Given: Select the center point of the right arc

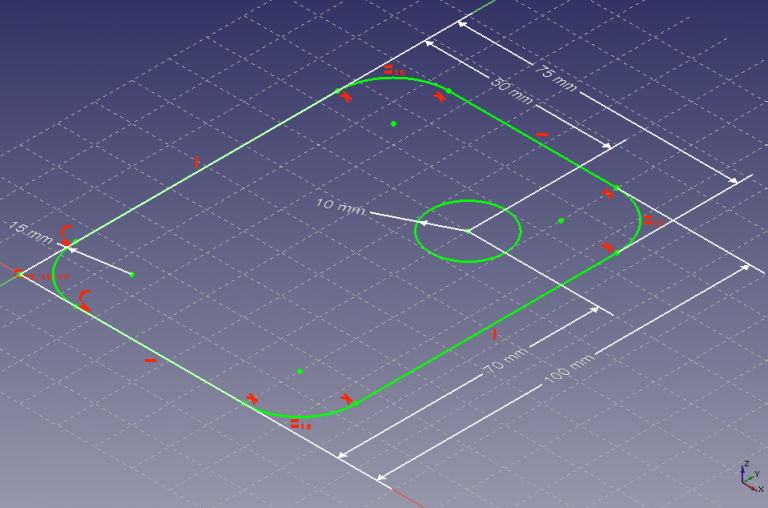Looking at the screenshot, I should tap(561, 221).
